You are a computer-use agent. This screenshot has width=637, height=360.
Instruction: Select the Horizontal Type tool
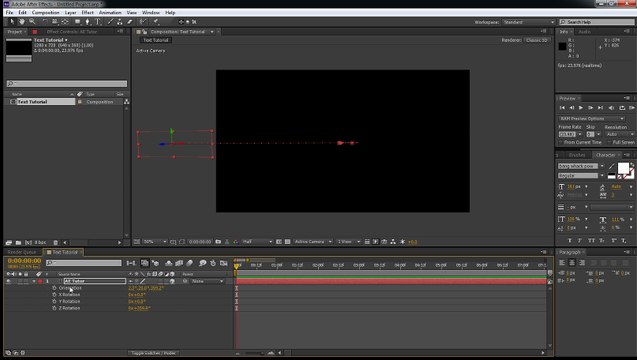98,22
